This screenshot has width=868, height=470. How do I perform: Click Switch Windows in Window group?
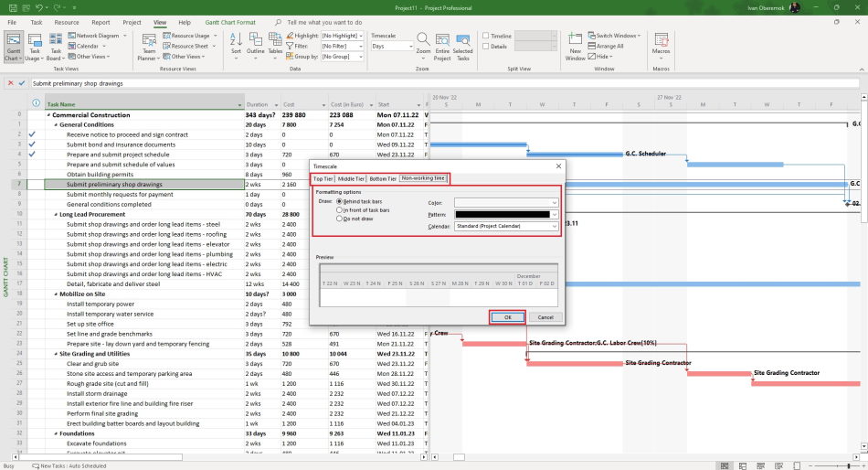click(x=614, y=36)
